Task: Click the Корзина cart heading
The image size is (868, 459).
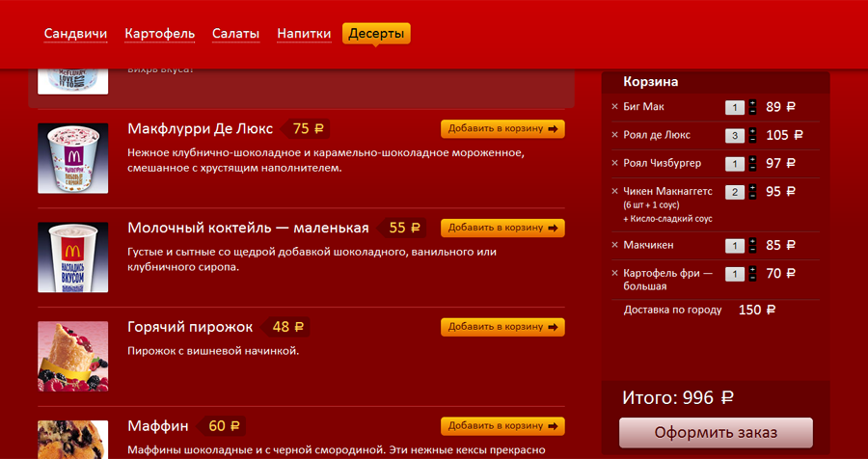Action: [x=650, y=82]
